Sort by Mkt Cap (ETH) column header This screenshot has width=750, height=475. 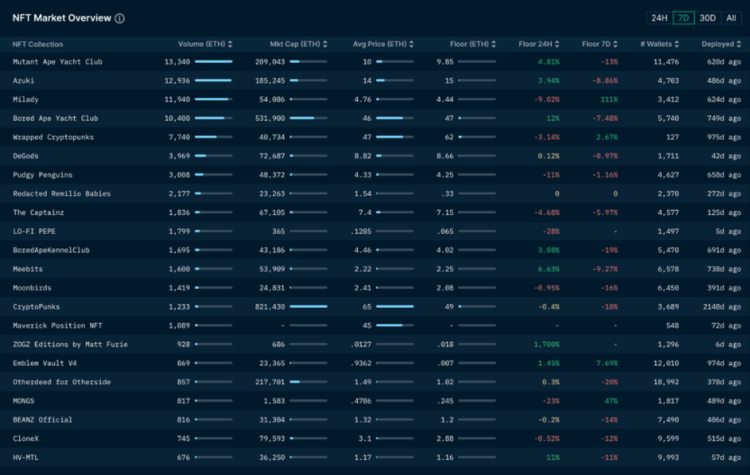coord(295,44)
